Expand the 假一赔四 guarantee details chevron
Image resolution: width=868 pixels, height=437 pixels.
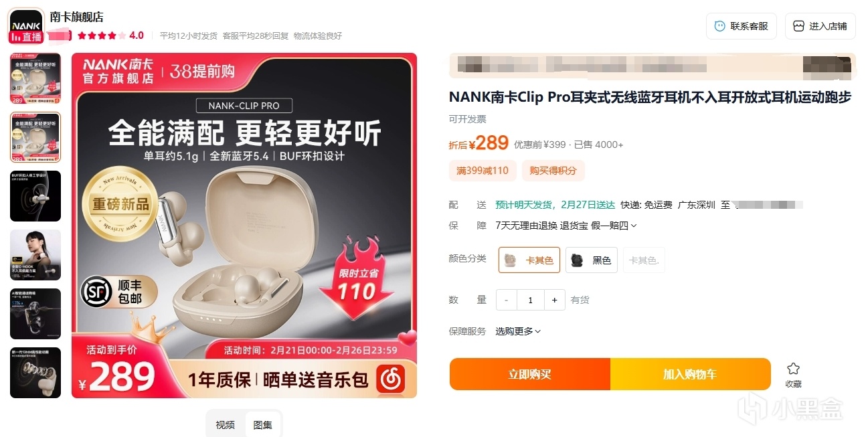tap(634, 226)
